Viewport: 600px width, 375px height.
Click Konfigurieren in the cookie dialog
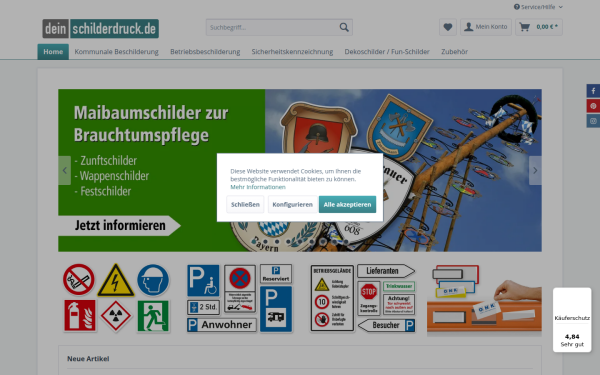[292, 204]
